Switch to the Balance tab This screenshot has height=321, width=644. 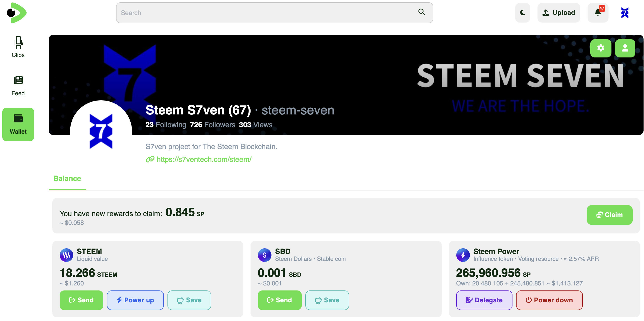pos(67,179)
